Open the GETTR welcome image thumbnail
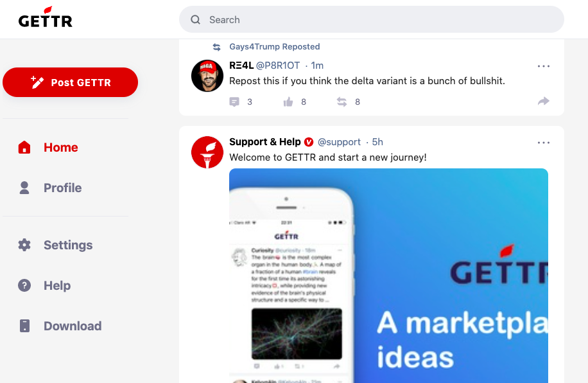The image size is (588, 383). coord(388,276)
